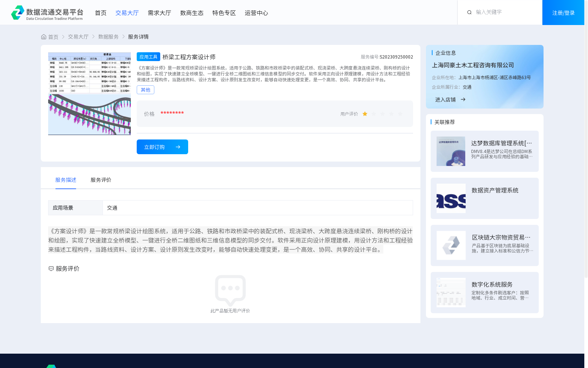Open 数字化系统服务 recommendation thumbnail

[451, 293]
